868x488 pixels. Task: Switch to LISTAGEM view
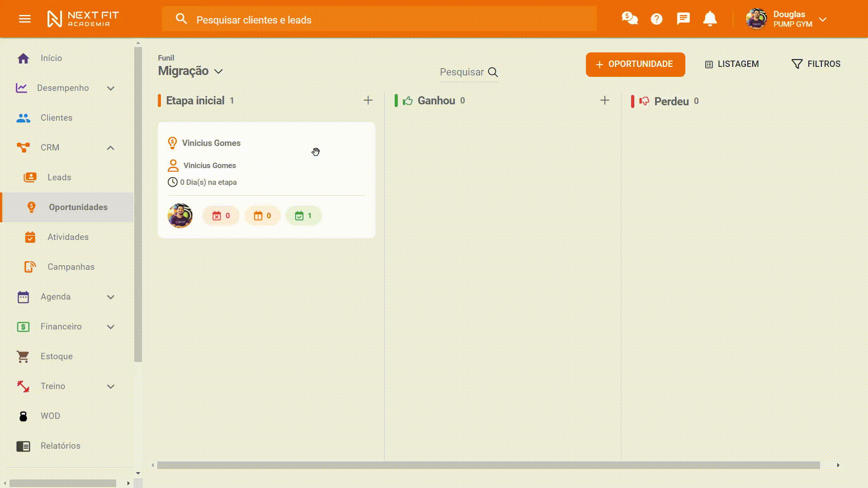[x=732, y=64]
